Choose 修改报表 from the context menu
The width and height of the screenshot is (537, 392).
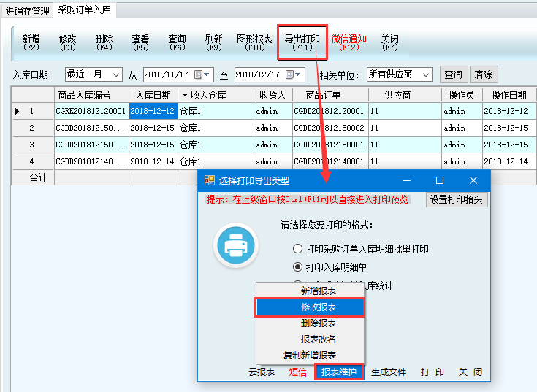coord(309,307)
